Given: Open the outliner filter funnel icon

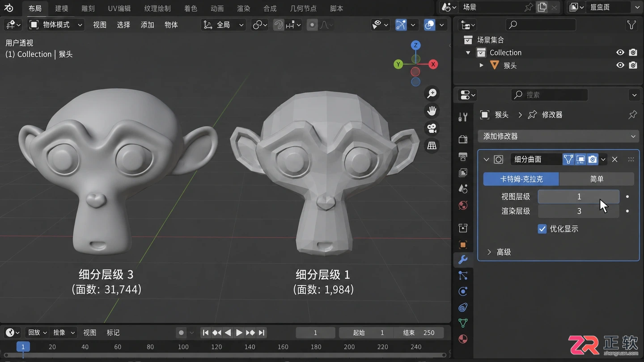Looking at the screenshot, I should pyautogui.click(x=631, y=25).
